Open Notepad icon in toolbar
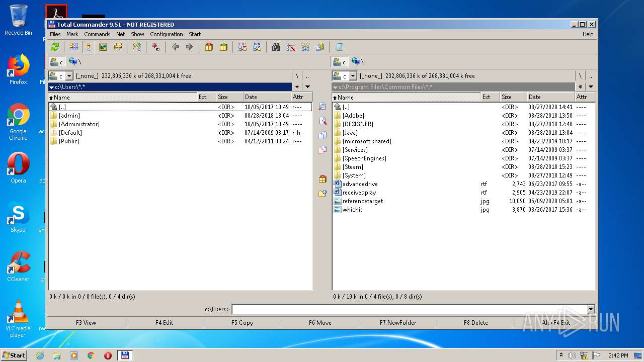Screen dimensions: 644x362 point(339,47)
